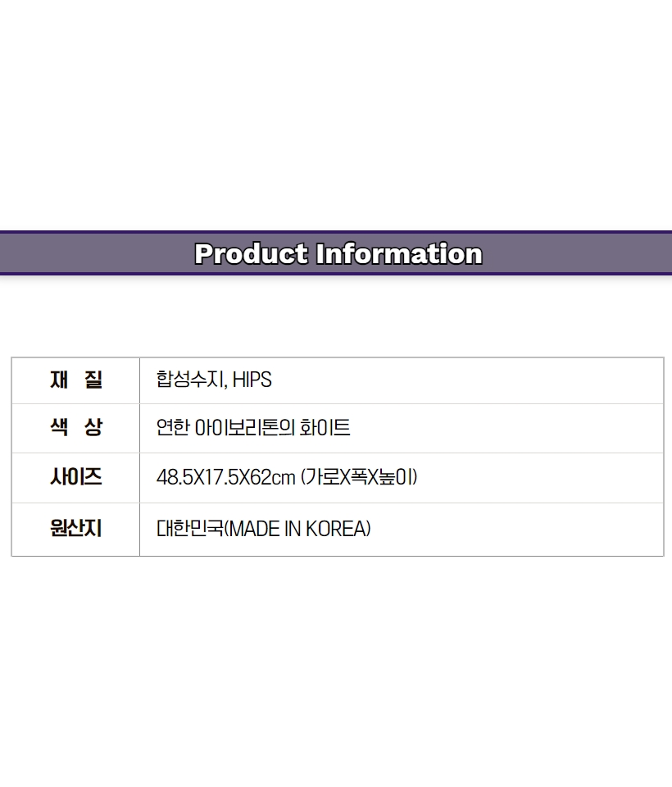Click the (가로X폭X높이) dimension note
672x787 pixels.
(359, 477)
